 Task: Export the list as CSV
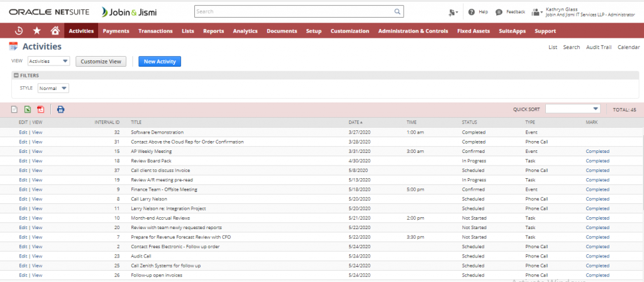(x=14, y=109)
